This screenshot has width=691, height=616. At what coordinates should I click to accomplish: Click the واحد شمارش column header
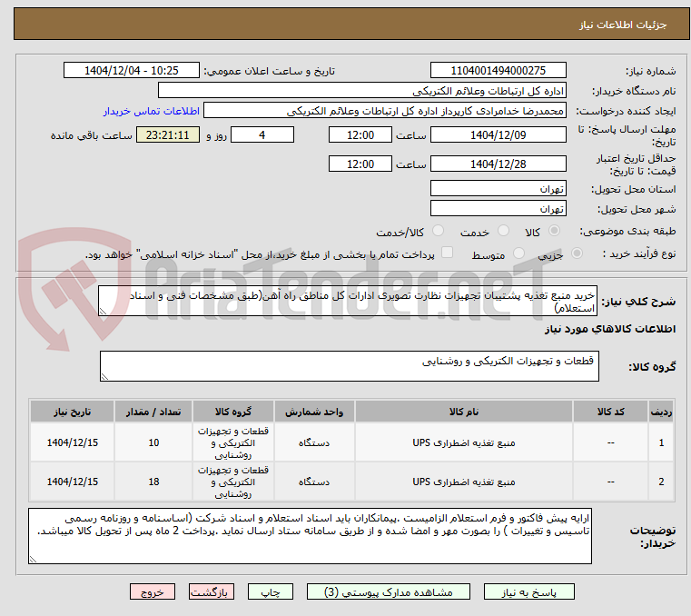[x=314, y=412]
